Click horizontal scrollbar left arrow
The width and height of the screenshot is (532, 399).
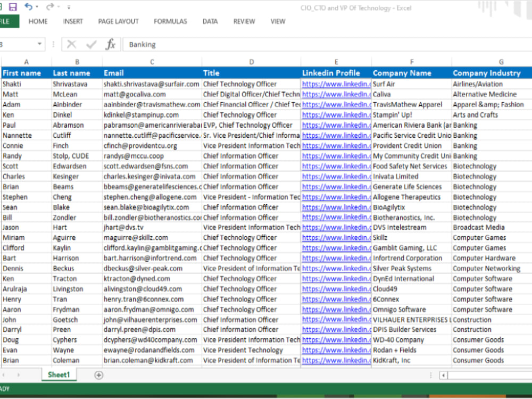click(444, 375)
